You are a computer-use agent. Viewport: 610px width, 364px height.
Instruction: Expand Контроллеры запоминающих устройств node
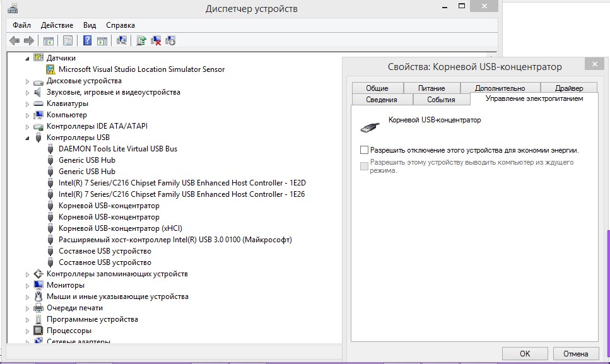27,274
